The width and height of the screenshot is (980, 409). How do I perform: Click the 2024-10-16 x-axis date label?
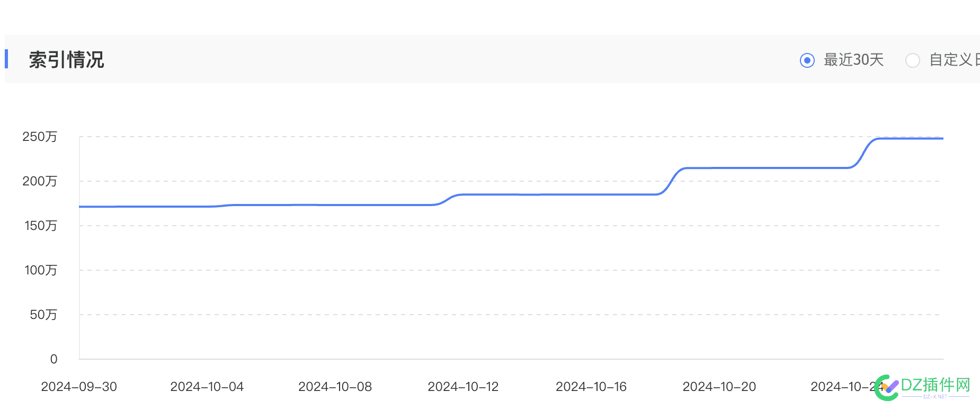tap(591, 387)
